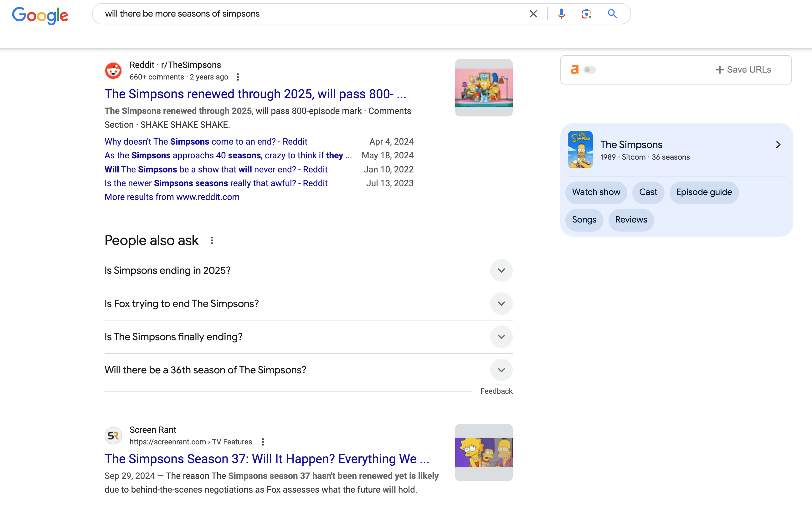Image resolution: width=812 pixels, height=507 pixels.
Task: Clear the search query with X icon
Action: click(533, 14)
